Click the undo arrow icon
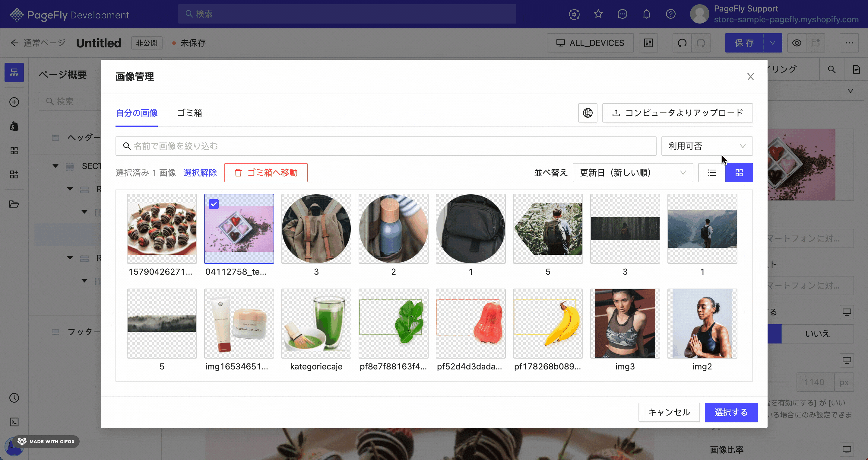This screenshot has width=868, height=460. [682, 43]
